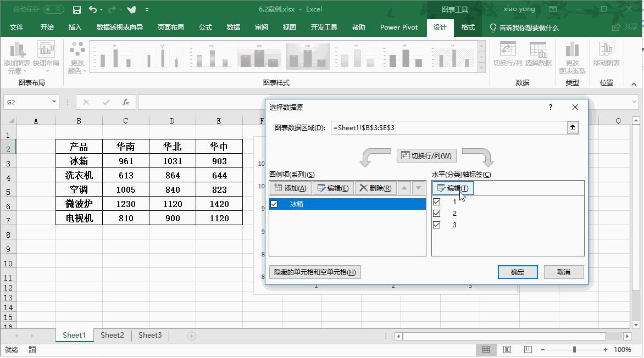Switch to the 格式 ribbon tab
The image size is (644, 358).
[468, 27]
